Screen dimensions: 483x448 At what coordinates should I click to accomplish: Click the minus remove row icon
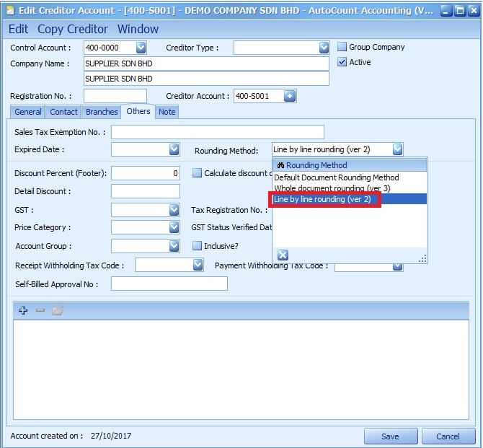coord(40,310)
